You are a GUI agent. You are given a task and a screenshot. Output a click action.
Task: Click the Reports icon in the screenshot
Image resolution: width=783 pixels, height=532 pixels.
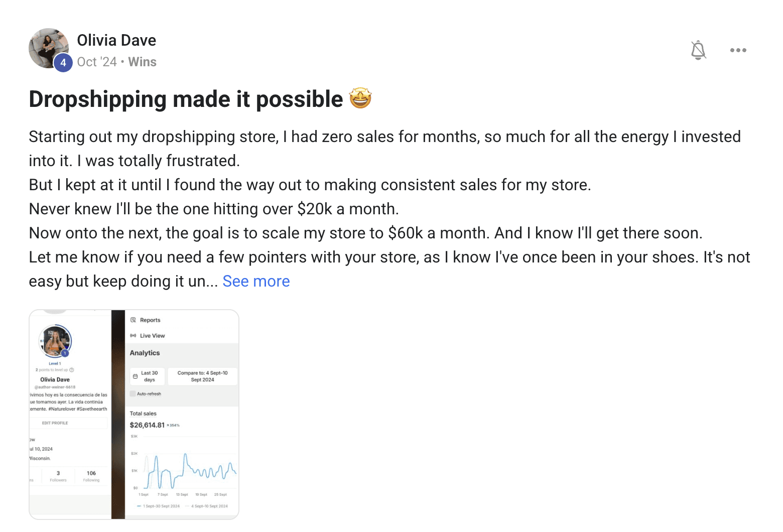pyautogui.click(x=134, y=320)
